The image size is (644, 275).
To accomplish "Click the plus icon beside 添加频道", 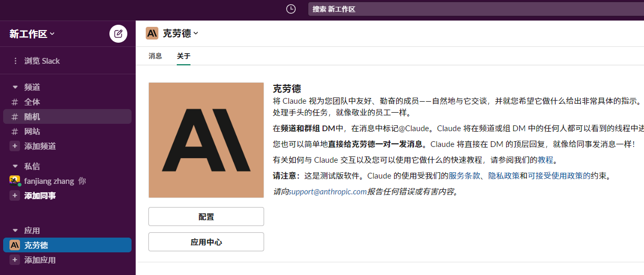I will tap(15, 146).
